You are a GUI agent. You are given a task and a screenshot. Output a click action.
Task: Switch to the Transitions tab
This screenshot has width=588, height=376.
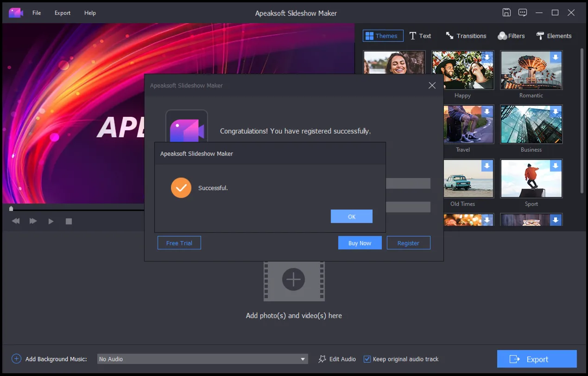point(466,36)
